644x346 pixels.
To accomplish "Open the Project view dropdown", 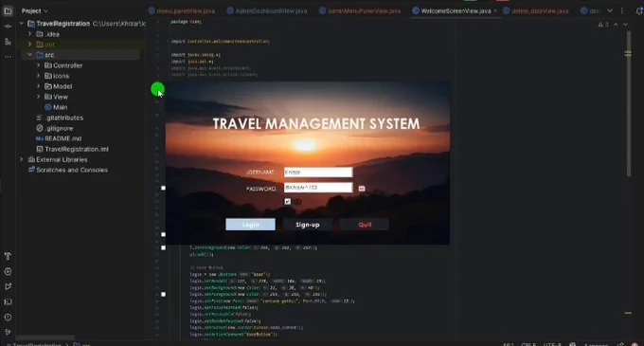I will click(34, 11).
